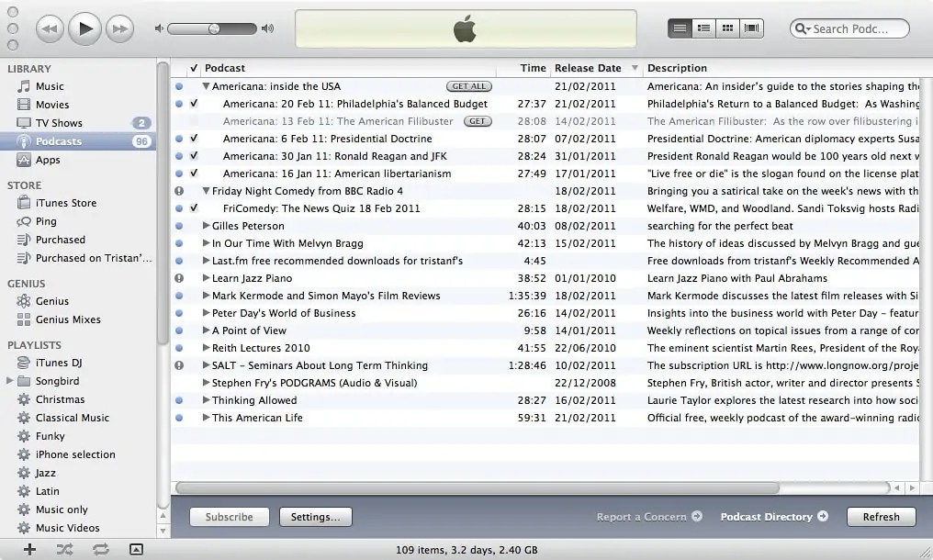Switch to list view mode
Image resolution: width=933 pixels, height=560 pixels.
point(680,28)
